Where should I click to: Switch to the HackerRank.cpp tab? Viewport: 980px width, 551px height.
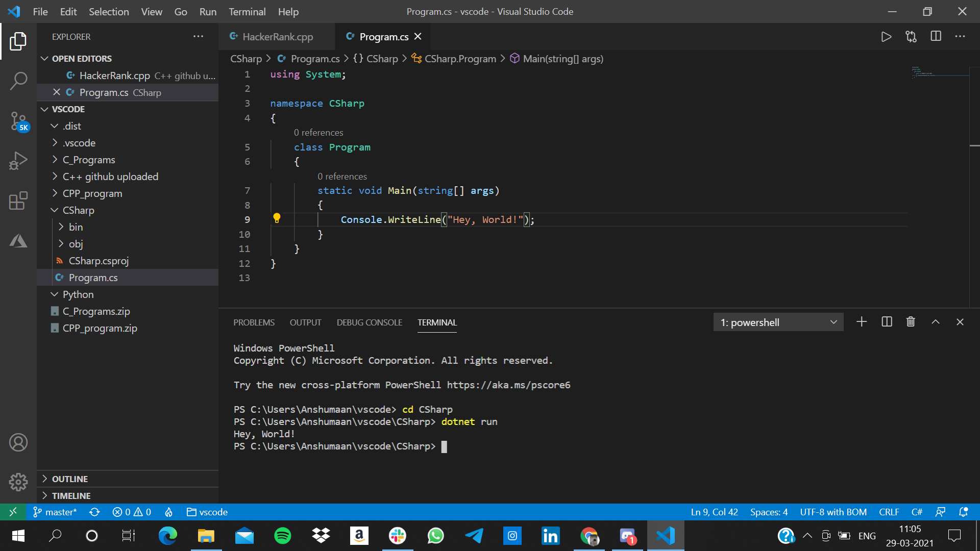tap(277, 37)
